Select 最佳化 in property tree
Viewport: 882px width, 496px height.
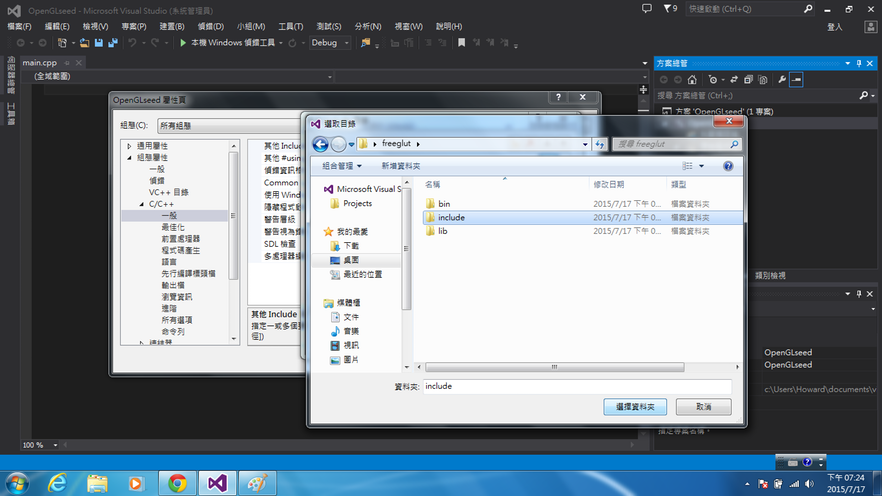click(x=173, y=227)
